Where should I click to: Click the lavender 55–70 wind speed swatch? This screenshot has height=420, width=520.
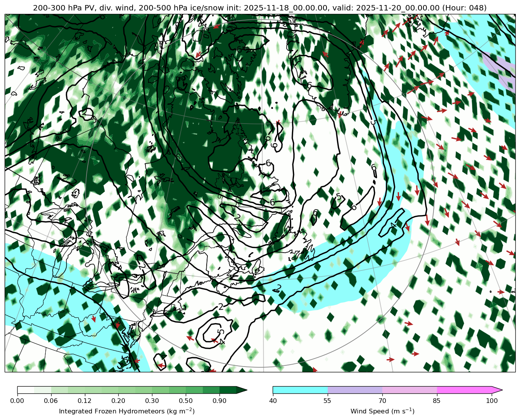pos(355,390)
